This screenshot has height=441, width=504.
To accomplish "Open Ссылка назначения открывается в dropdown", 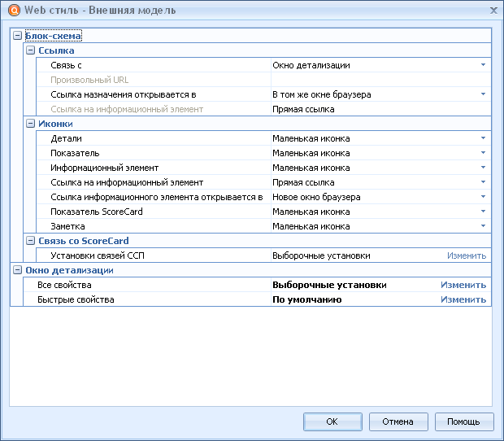I will [483, 94].
